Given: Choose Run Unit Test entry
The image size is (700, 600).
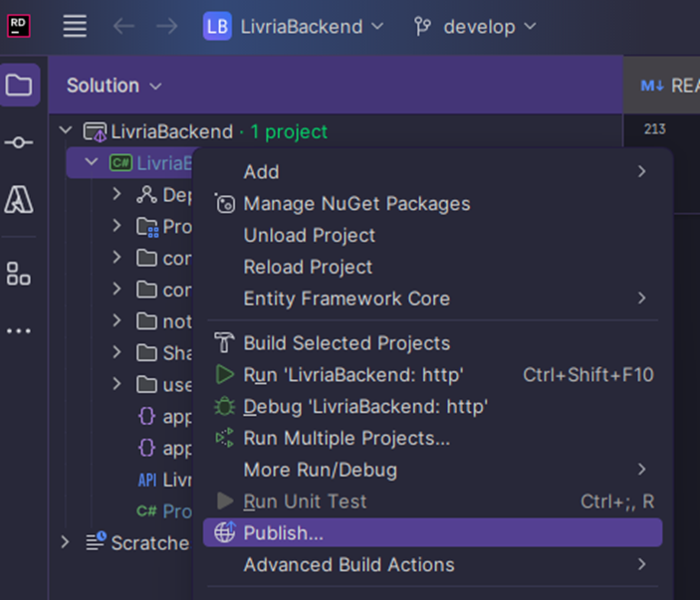Looking at the screenshot, I should (x=432, y=501).
